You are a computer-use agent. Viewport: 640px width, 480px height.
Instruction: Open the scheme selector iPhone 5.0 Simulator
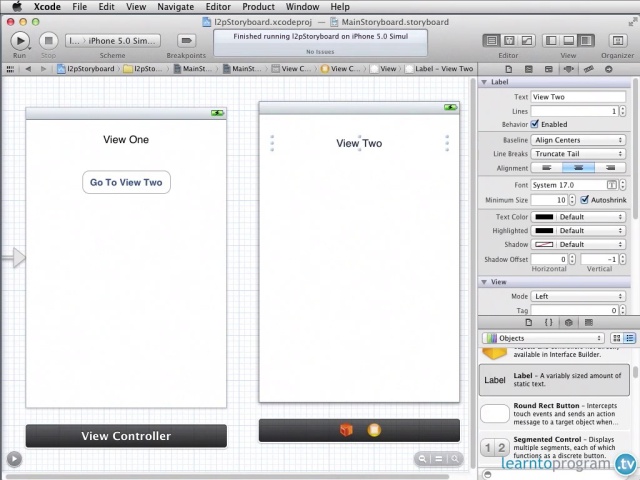tap(113, 41)
